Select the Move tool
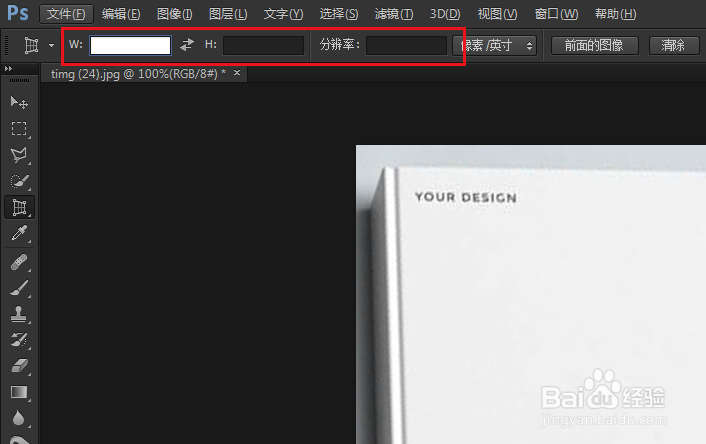Image resolution: width=706 pixels, height=444 pixels. click(19, 103)
